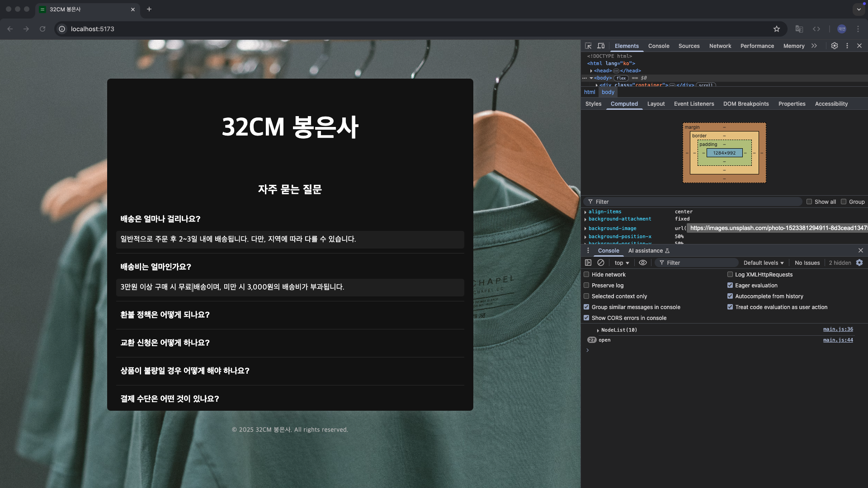Switch to the Network tab
Image resolution: width=868 pixels, height=488 pixels.
[x=720, y=46]
